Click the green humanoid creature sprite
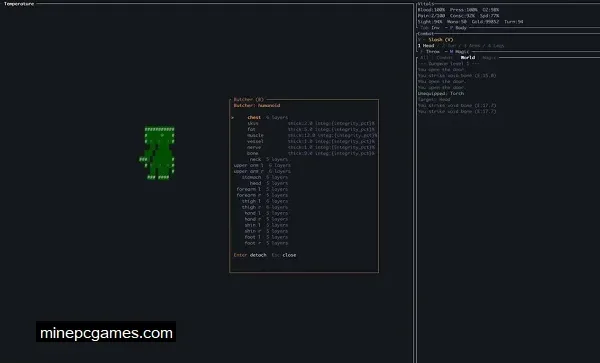The height and width of the screenshot is (363, 600). (157, 153)
